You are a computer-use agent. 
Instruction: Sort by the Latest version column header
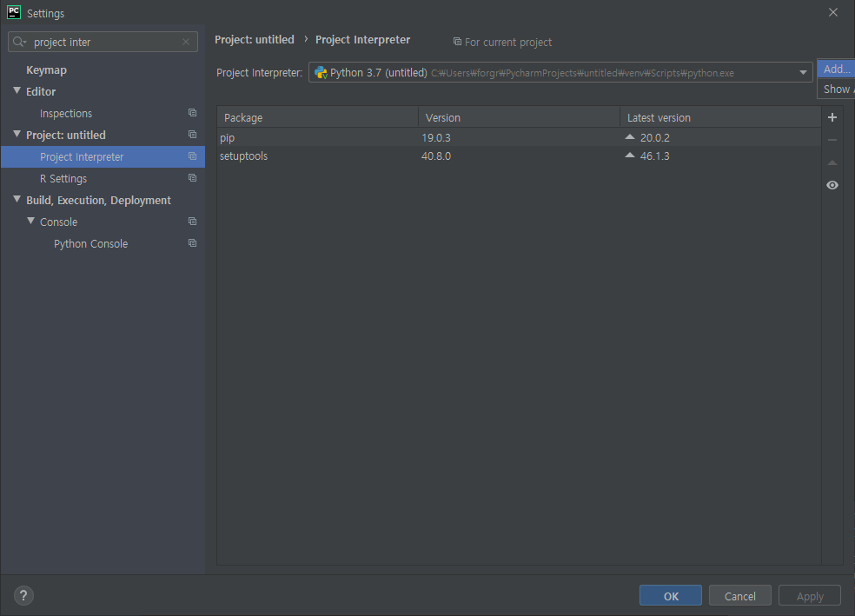tap(720, 117)
